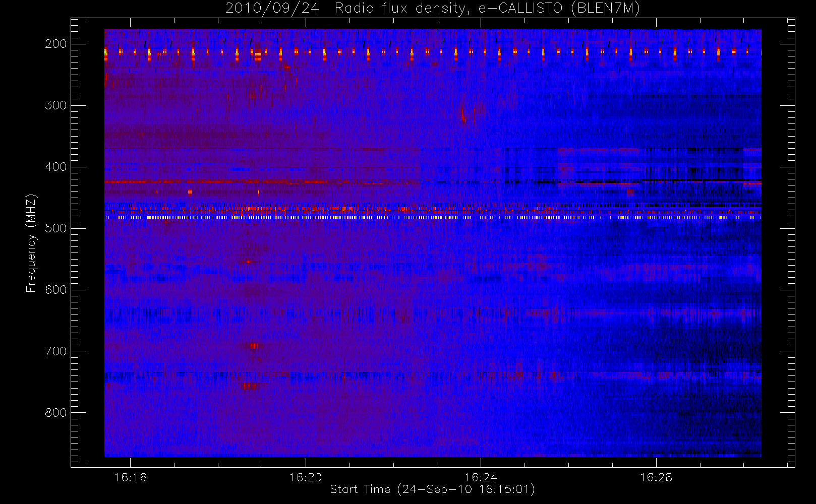Click the 200 frequency tick label
Viewport: 816px width, 504px height.
pos(55,44)
